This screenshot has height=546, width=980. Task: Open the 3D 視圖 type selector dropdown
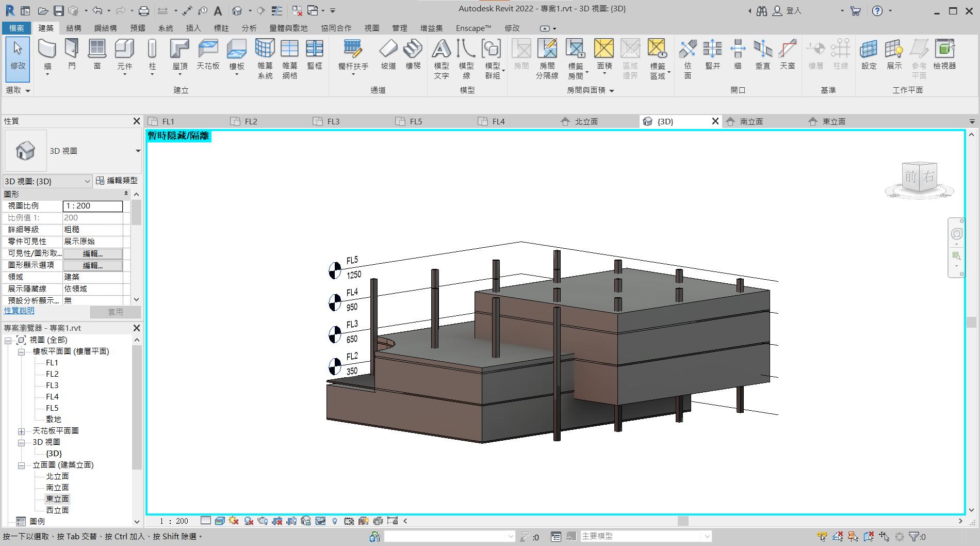coord(138,151)
